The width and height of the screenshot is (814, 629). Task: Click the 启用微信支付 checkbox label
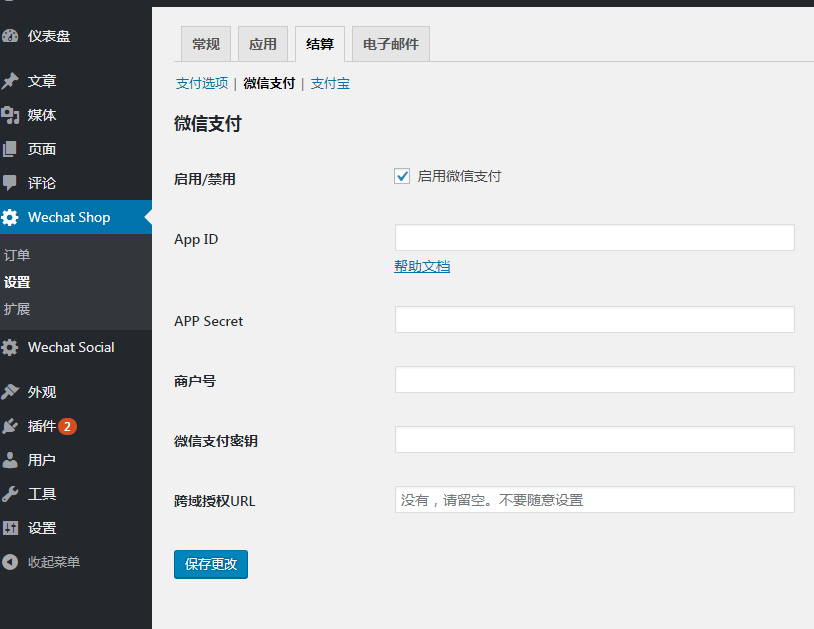pos(459,176)
